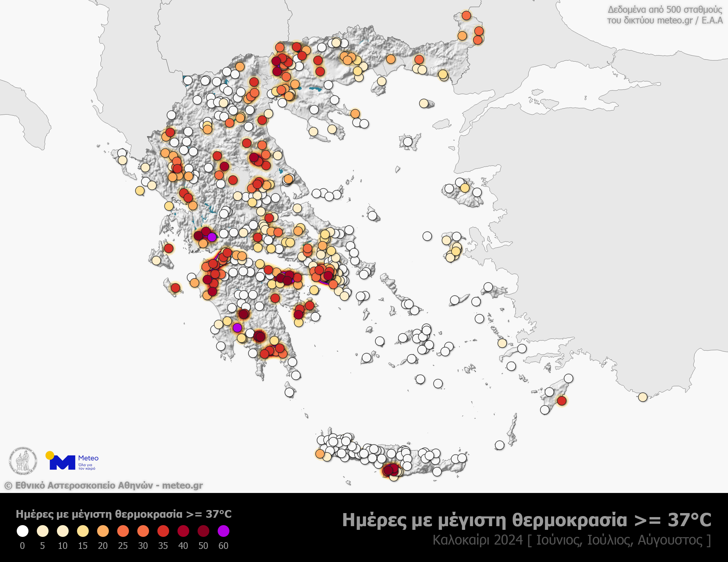Click the data source text at top right
Screen dimensions: 728x562
665,15
